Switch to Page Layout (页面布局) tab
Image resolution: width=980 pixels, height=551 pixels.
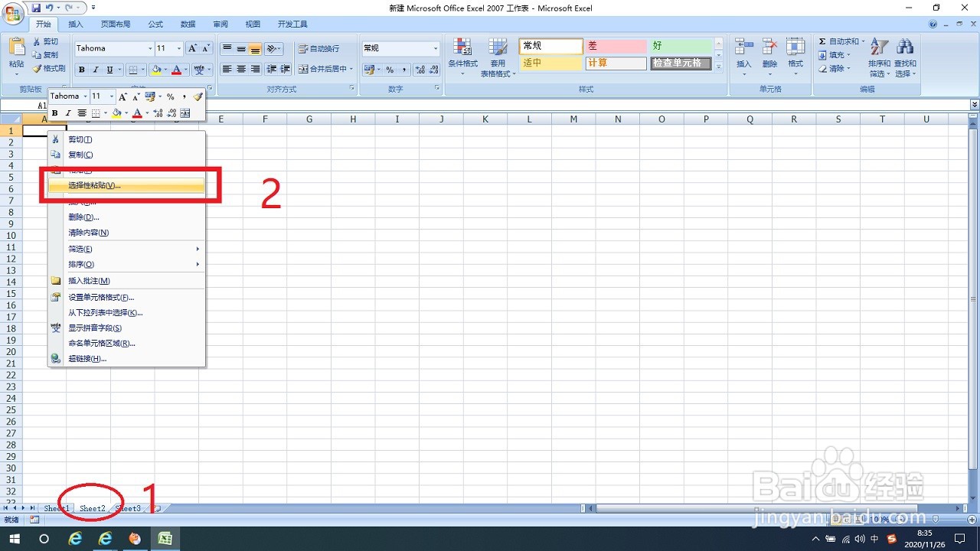coord(116,24)
